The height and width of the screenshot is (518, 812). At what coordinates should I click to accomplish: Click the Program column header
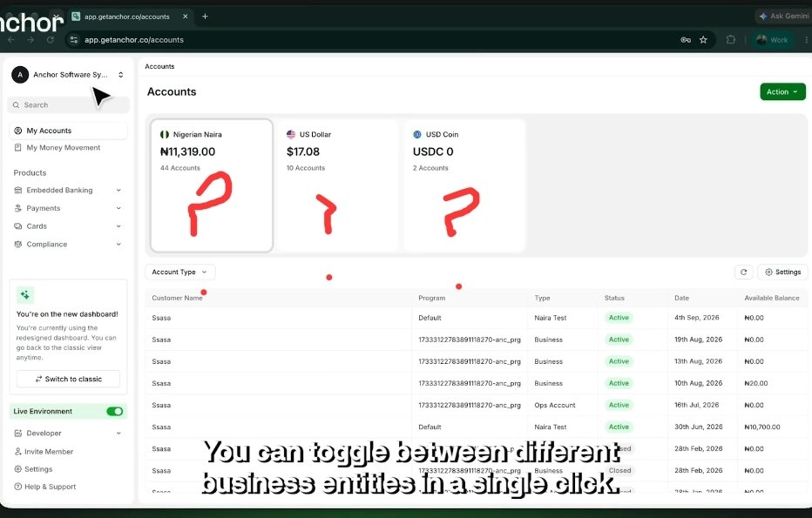[x=432, y=298]
